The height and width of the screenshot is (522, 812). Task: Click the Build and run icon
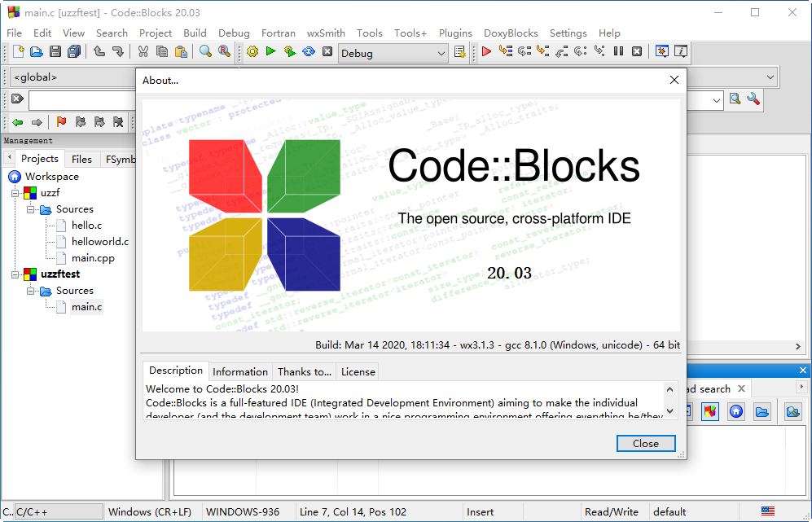[x=289, y=51]
